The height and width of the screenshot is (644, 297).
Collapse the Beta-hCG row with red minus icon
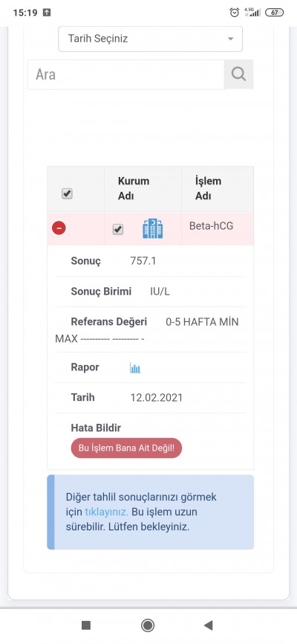tap(59, 228)
